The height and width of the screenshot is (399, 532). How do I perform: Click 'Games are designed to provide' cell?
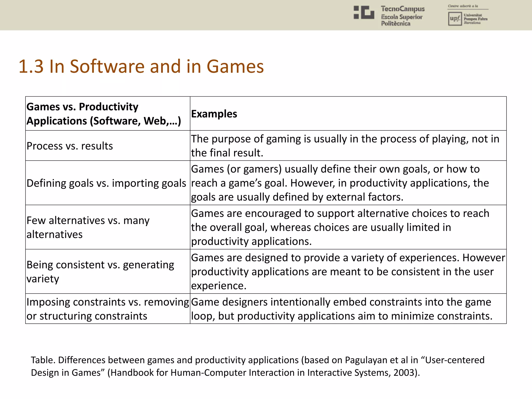coord(348,271)
